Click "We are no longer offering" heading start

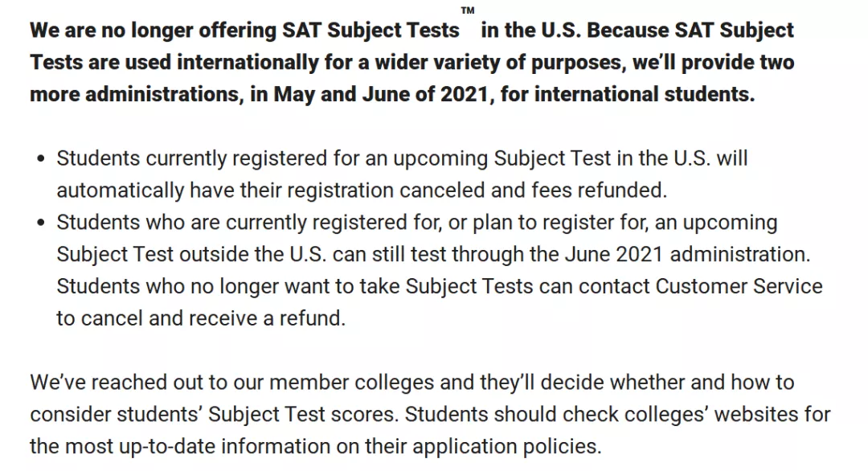point(154,31)
